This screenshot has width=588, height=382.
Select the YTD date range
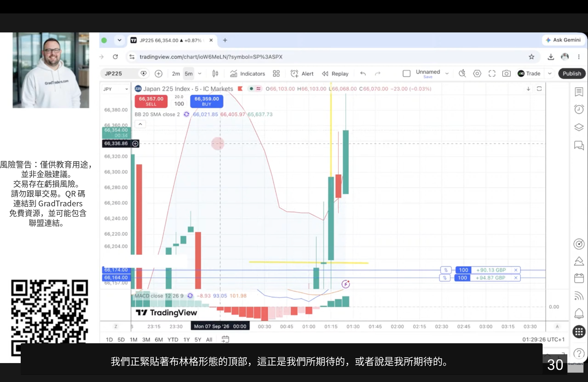(173, 340)
